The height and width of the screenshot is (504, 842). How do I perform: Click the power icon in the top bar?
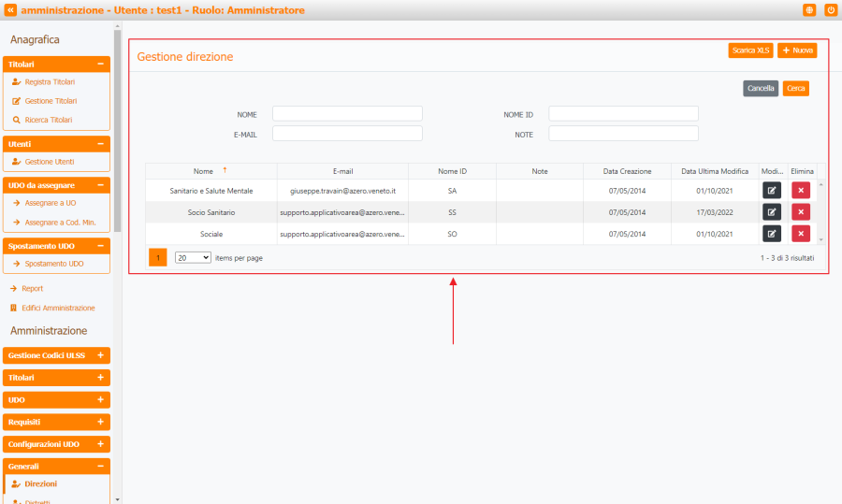tap(830, 9)
